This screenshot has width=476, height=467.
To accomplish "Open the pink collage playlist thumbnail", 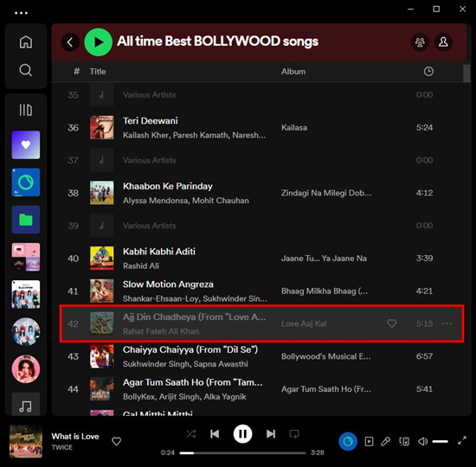I will click(26, 257).
